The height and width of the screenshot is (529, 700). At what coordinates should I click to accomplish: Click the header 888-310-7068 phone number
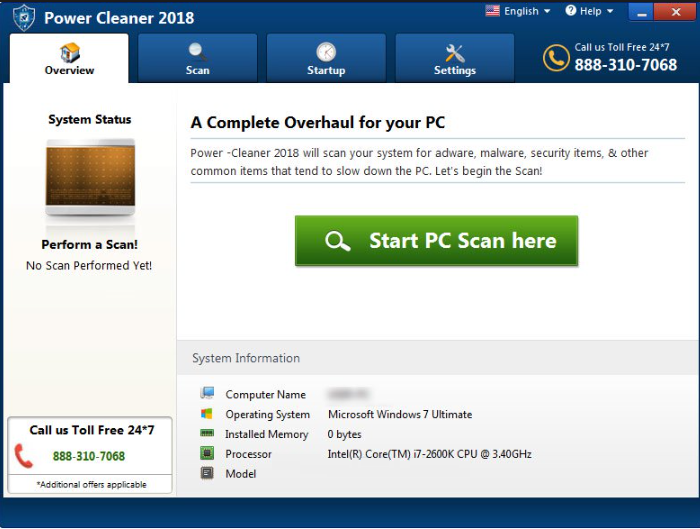[x=625, y=65]
